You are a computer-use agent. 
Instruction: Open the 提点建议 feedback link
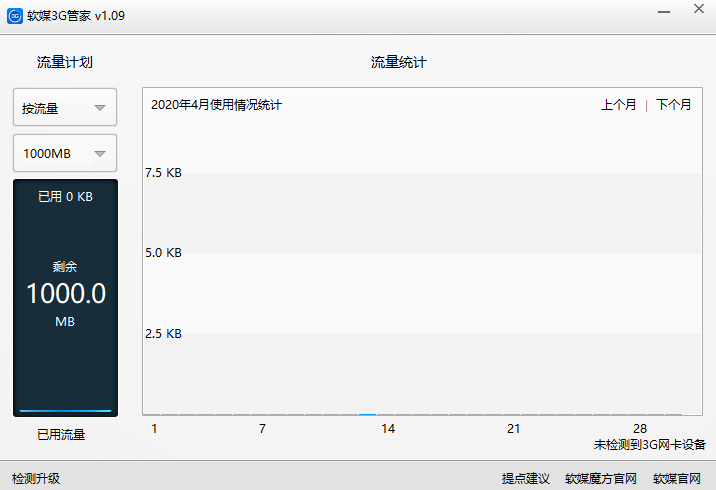point(526,478)
